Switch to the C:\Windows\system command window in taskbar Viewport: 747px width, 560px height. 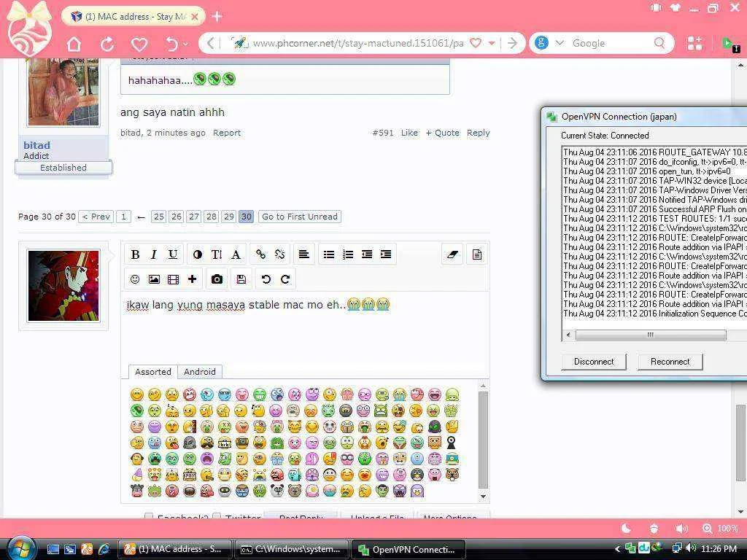pos(292,549)
